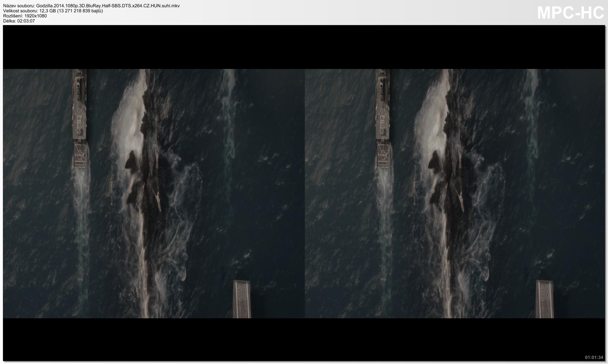608x364 pixels.
Task: Click the 12,3 GB file size line
Action: [x=53, y=11]
